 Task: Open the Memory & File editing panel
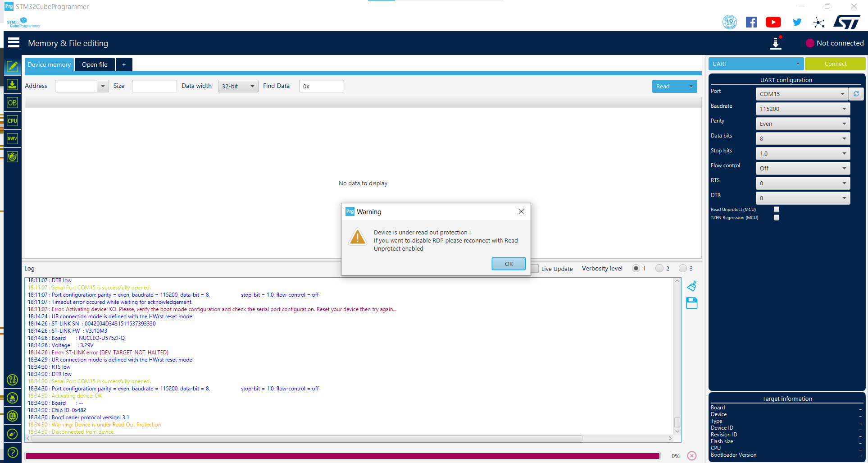13,66
